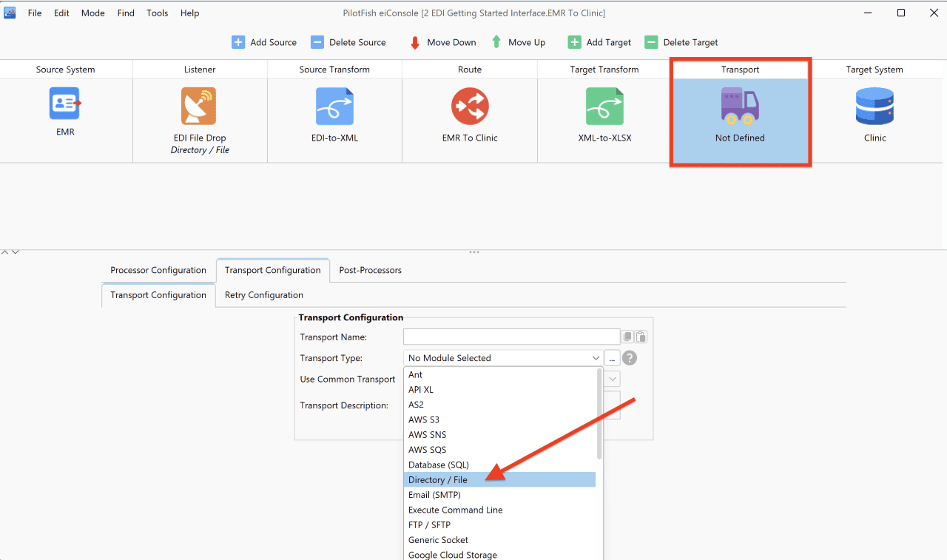Click Delete Source in the toolbar

pos(348,42)
